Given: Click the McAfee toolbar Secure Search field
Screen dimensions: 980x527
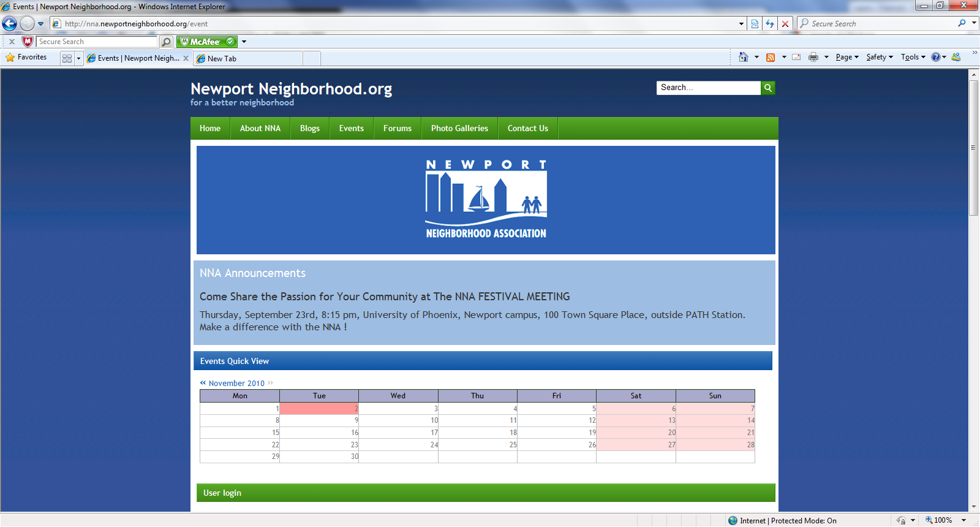Looking at the screenshot, I should click(x=97, y=42).
